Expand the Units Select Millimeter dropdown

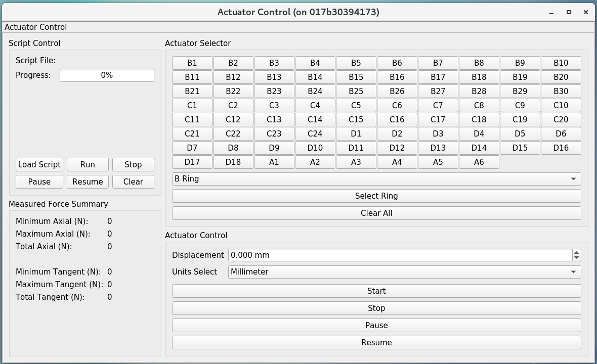(x=404, y=272)
